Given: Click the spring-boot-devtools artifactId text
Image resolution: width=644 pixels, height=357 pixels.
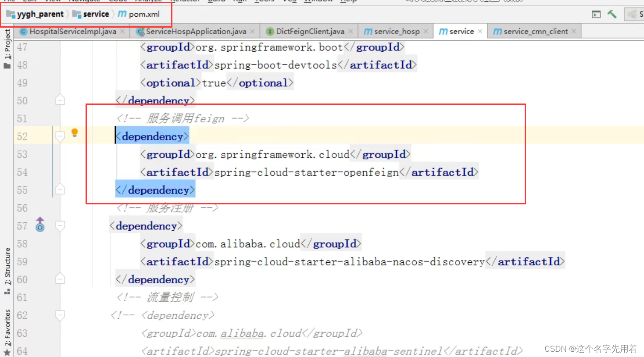Looking at the screenshot, I should (275, 65).
